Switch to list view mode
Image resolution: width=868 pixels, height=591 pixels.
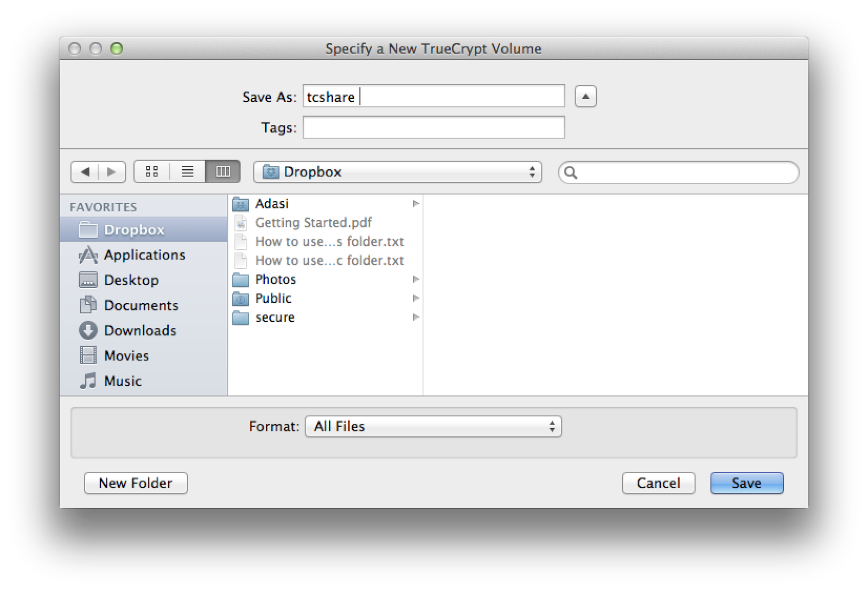pos(187,171)
